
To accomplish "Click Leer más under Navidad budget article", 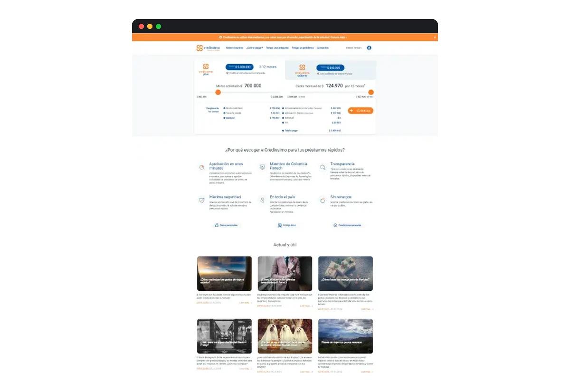I will pyautogui.click(x=367, y=309).
